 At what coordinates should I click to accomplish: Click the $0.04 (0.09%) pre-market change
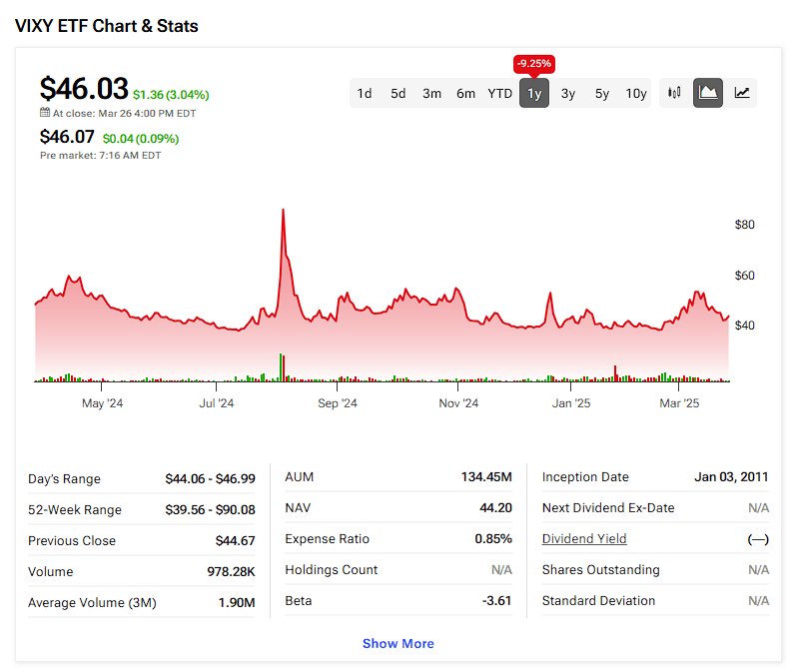pos(141,139)
